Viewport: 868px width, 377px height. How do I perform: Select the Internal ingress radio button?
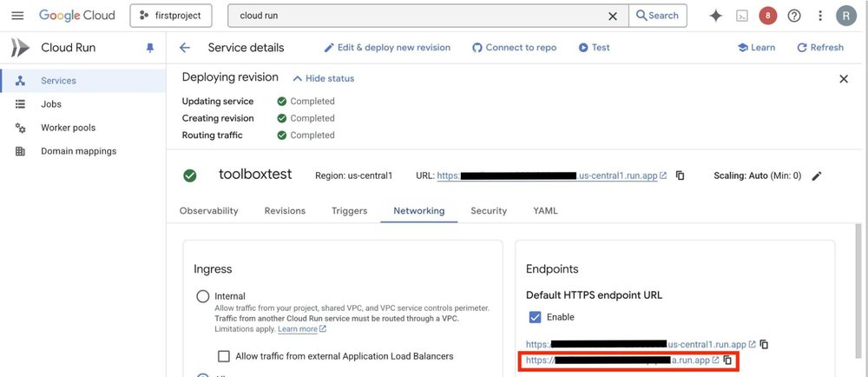point(202,296)
